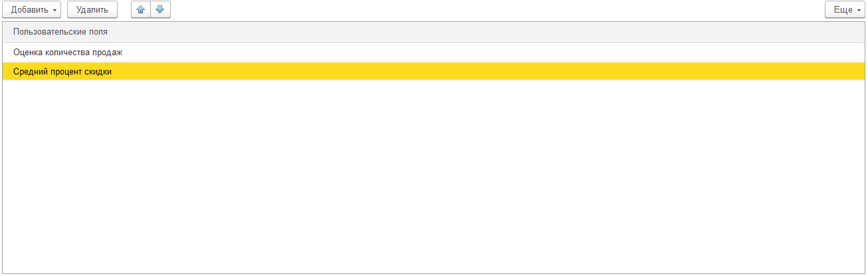Shift Средний процент скидки upward using blue arrow
Viewport: 868px width, 276px height.
coord(141,10)
